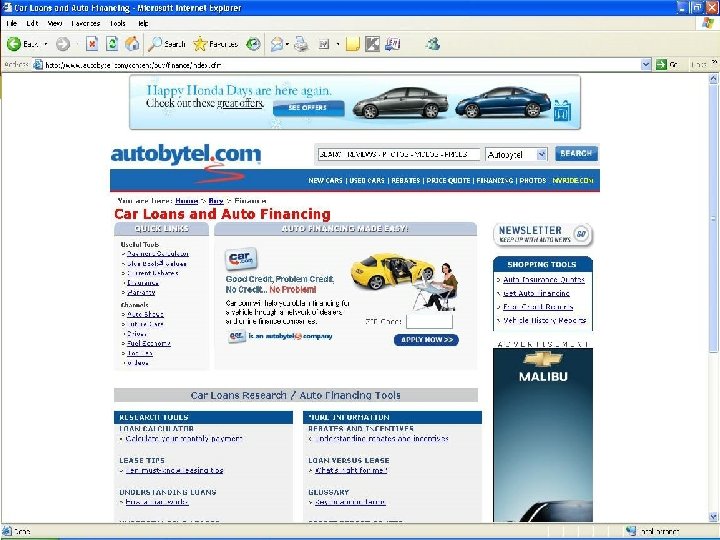Open 'Calculate your monthly payment' link
This screenshot has width=720, height=540.
pos(184,439)
